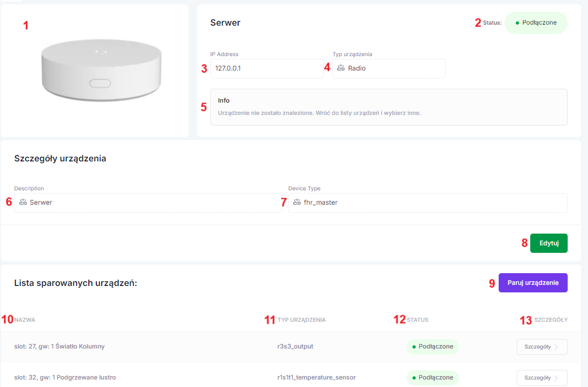Open Szczegóły for Światło Kolumny row
Screen dimensions: 588x387
(542, 347)
